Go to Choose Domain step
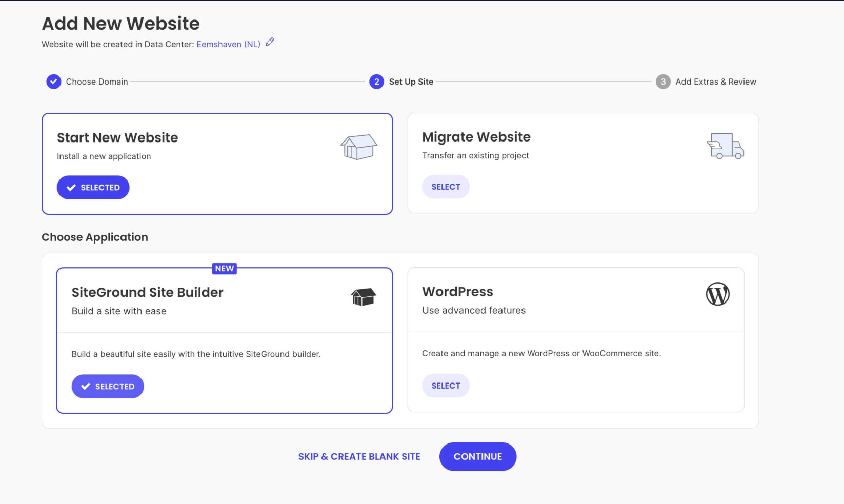Screen dimensions: 844x504 point(97,82)
